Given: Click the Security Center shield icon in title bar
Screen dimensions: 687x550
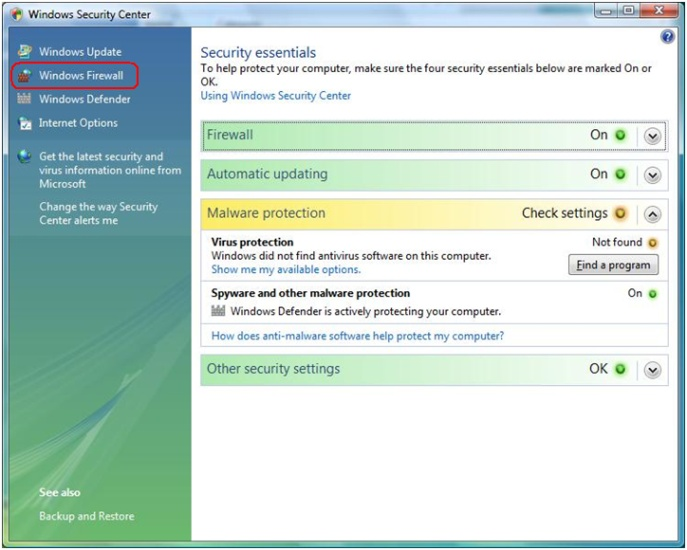Looking at the screenshot, I should pyautogui.click(x=18, y=14).
